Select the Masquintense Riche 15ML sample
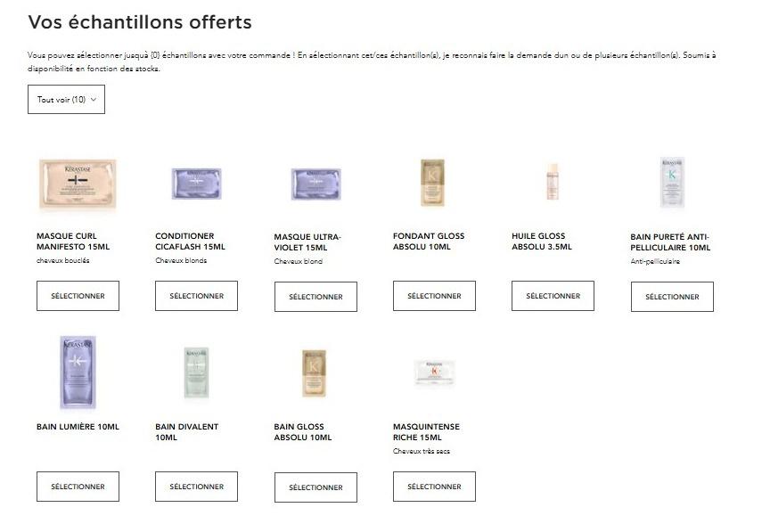 tap(434, 487)
